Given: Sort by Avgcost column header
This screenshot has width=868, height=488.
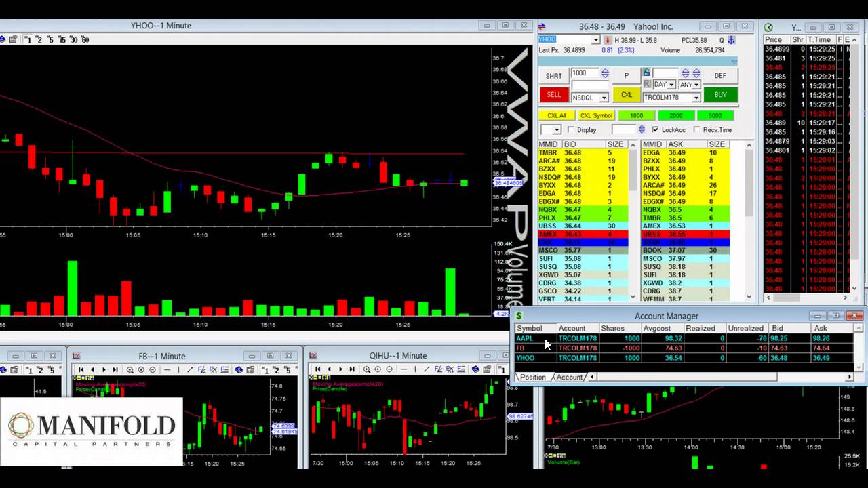Looking at the screenshot, I should pyautogui.click(x=662, y=328).
